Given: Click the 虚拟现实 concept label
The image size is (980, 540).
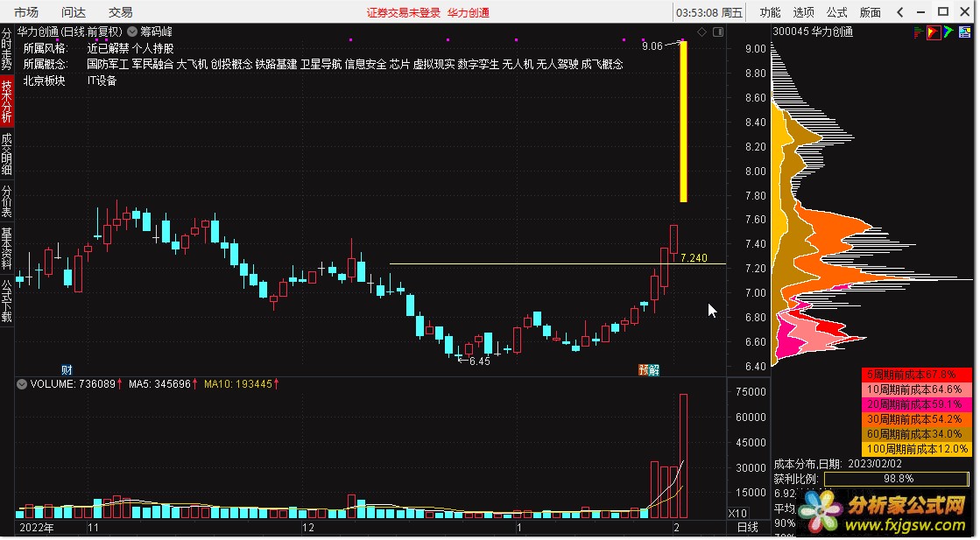Looking at the screenshot, I should tap(434, 64).
